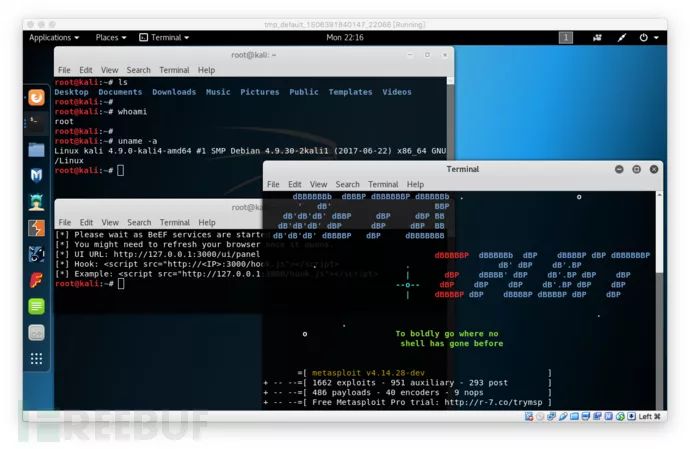This screenshot has height=449, width=690.
Task: Open File menu in Metasploit Terminal window
Action: 273,184
